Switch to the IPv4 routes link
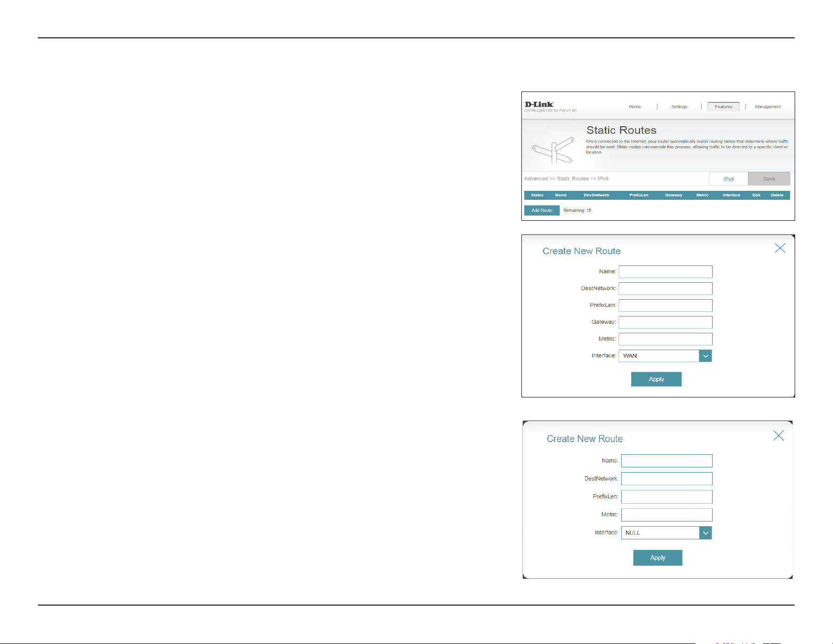 (728, 179)
